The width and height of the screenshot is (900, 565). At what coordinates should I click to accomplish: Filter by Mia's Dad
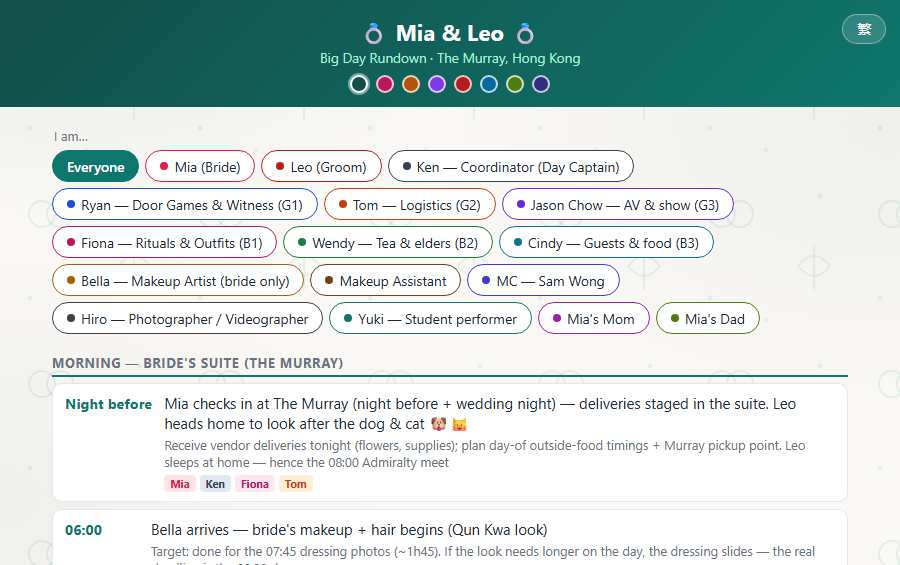click(708, 318)
